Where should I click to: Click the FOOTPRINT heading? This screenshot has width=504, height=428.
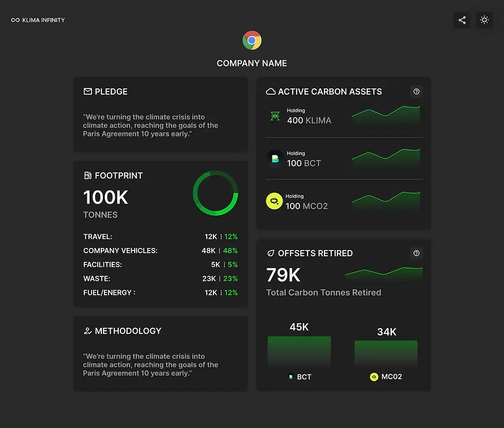coord(119,175)
